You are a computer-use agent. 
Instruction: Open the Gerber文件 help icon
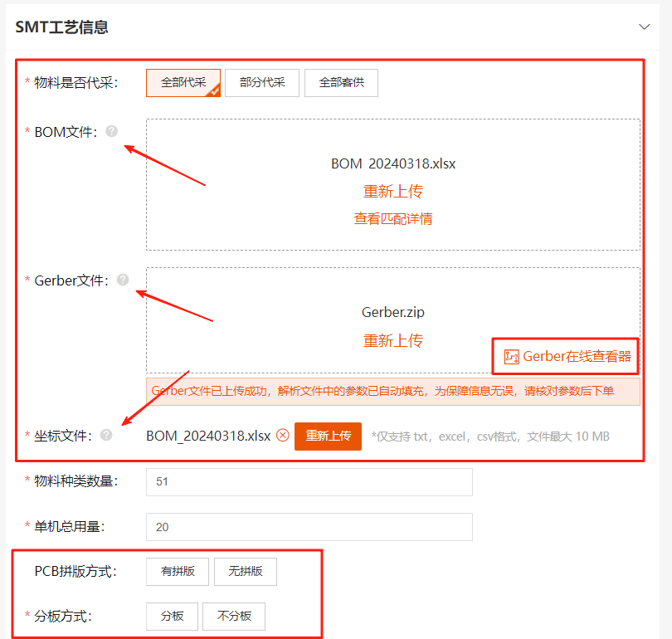click(123, 280)
